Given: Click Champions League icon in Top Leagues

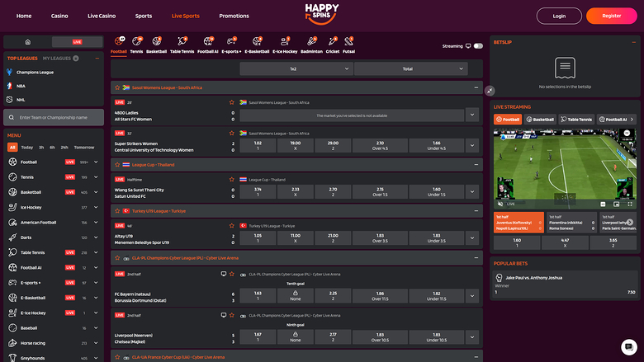Looking at the screenshot, I should pyautogui.click(x=9, y=73).
